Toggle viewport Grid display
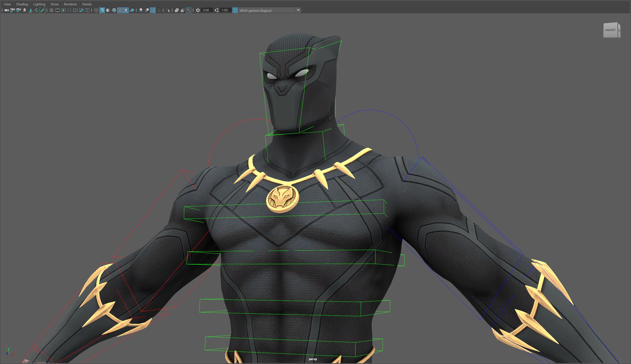This screenshot has height=364, width=631. [51, 10]
